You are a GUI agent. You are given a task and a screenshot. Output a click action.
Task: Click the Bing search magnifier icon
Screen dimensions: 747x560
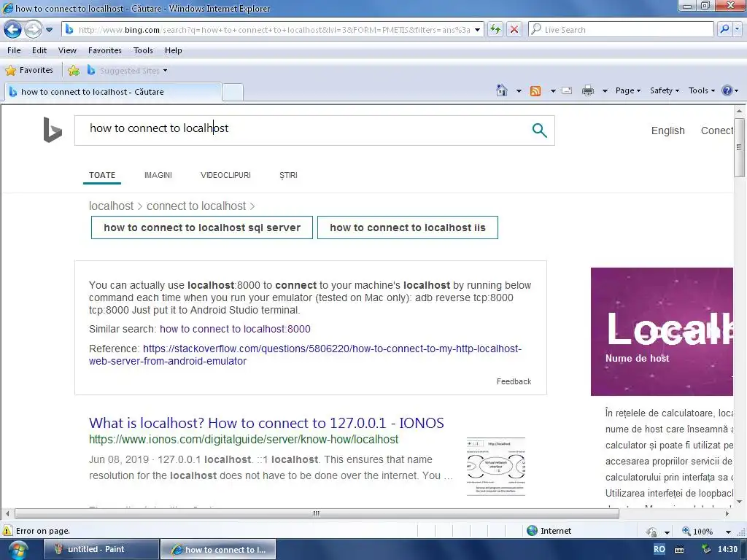click(x=539, y=130)
